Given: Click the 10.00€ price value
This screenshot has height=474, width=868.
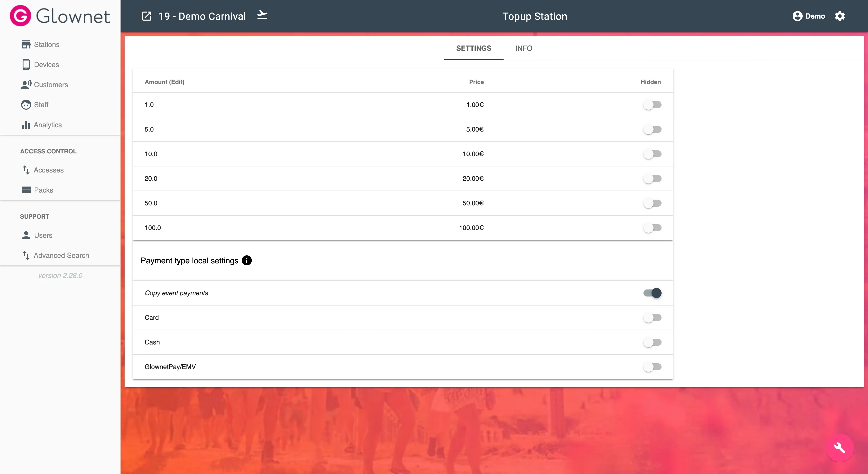Looking at the screenshot, I should click(x=473, y=154).
